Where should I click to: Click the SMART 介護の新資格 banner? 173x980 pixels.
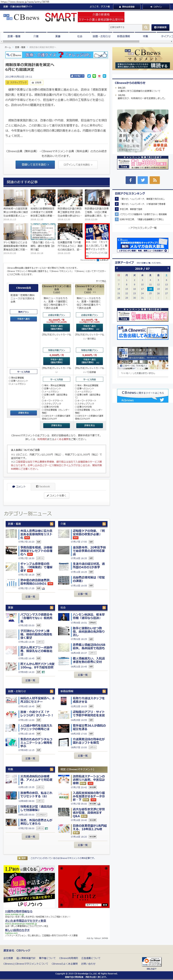pos(85,17)
